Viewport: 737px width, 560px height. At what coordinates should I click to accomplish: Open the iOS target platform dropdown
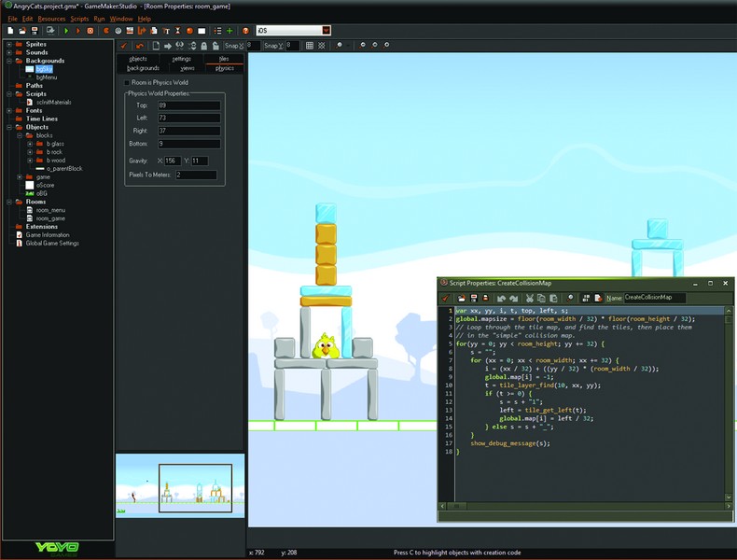click(327, 31)
